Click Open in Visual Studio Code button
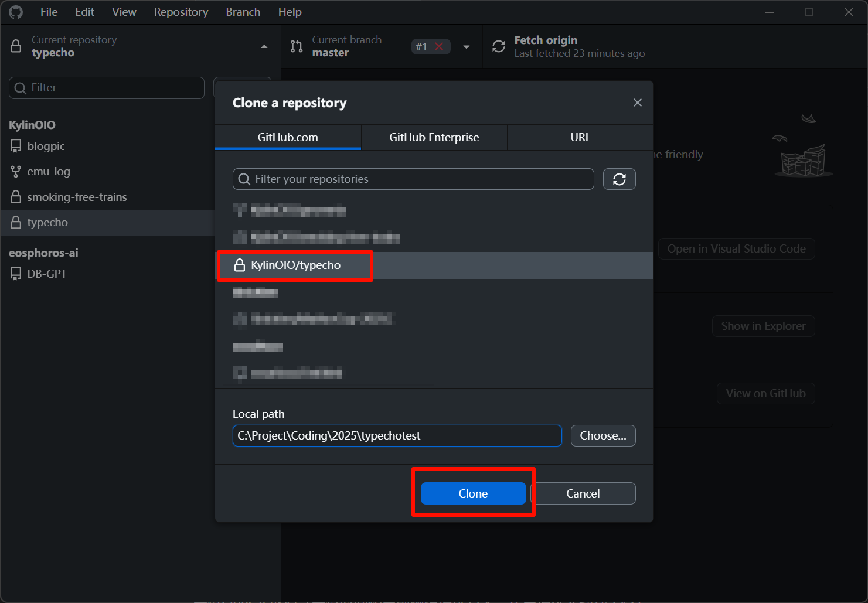Screen dimensions: 868x603 point(737,248)
